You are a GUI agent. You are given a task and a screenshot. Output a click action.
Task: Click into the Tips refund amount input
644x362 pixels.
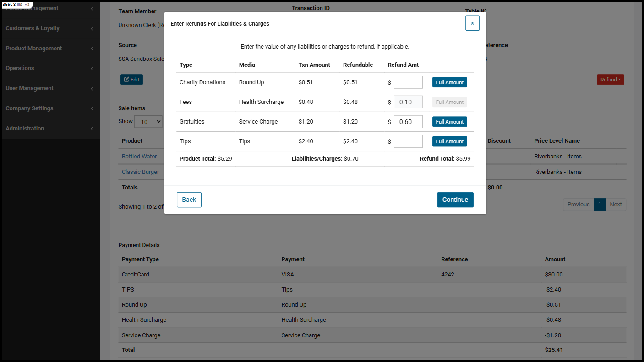[408, 141]
